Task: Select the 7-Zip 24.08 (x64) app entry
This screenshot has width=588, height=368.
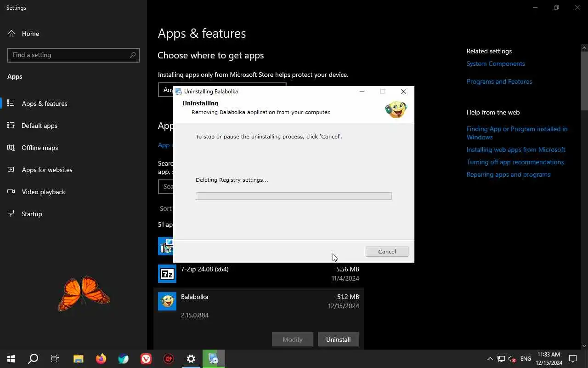Action: [259, 274]
